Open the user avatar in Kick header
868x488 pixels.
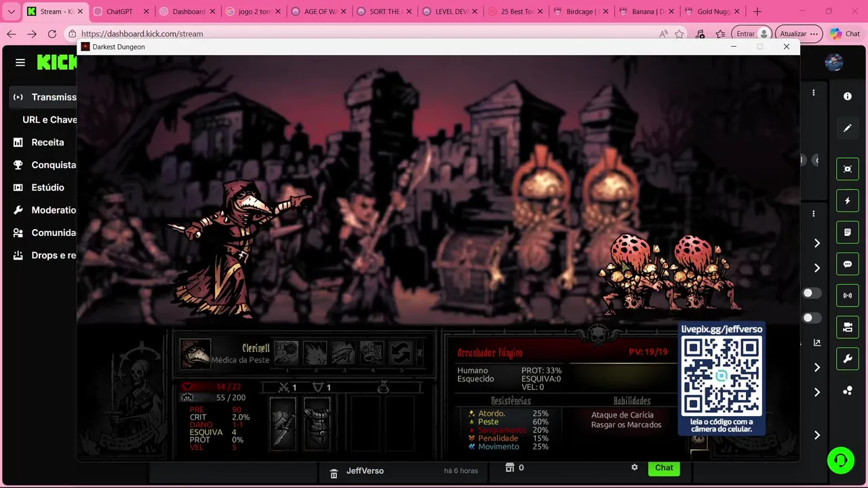[x=833, y=62]
